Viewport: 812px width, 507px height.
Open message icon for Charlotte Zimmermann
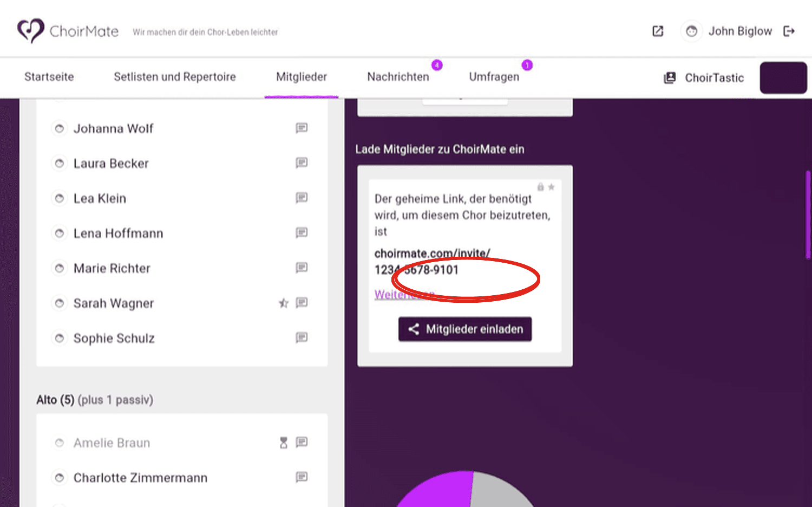(302, 477)
